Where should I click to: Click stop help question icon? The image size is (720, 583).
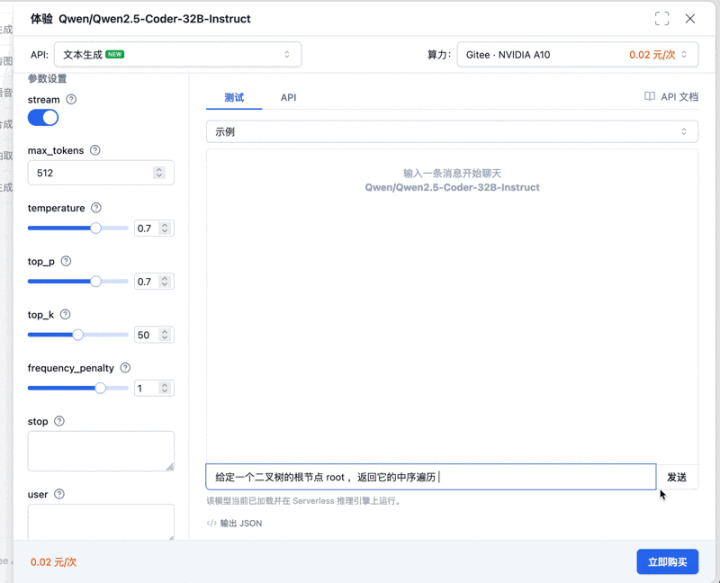59,421
